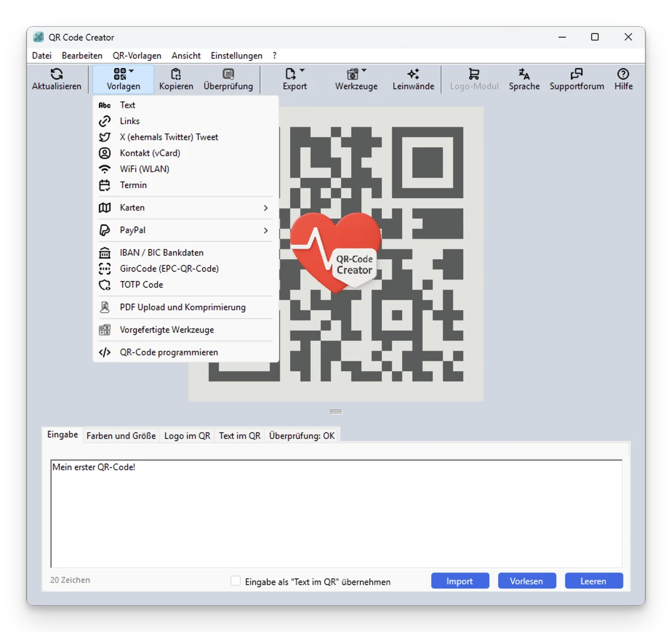Open the Datei menu
The image size is (672, 632).
coord(42,55)
